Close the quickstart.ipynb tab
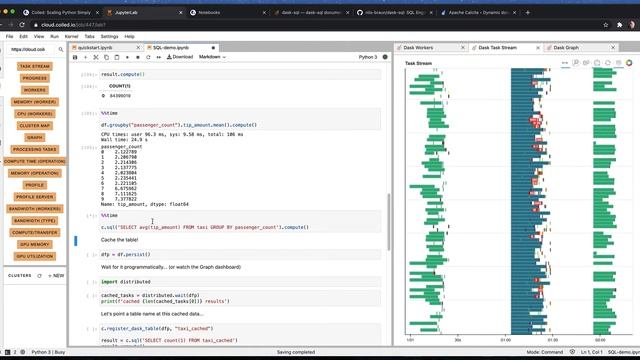This screenshot has height=360, width=640. point(138,48)
